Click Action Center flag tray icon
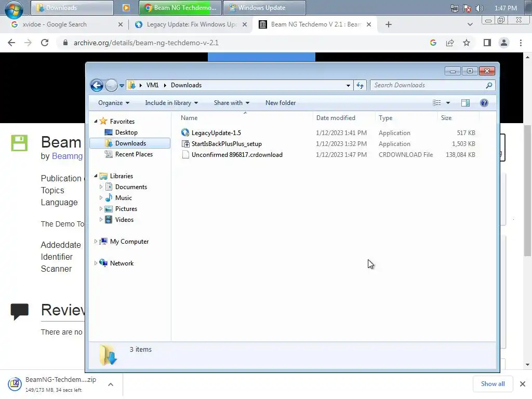Image resolution: width=532 pixels, height=399 pixels. (x=467, y=8)
